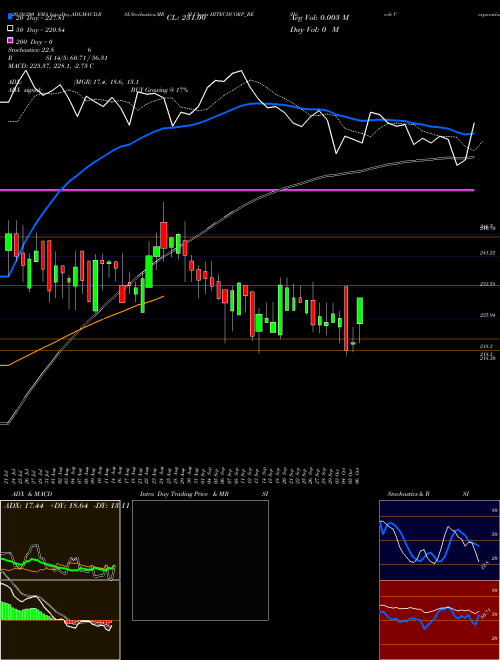The width and height of the screenshot is (500, 660).
Task: Click the empty Intra Day Trading Price panel
Action: [200, 560]
